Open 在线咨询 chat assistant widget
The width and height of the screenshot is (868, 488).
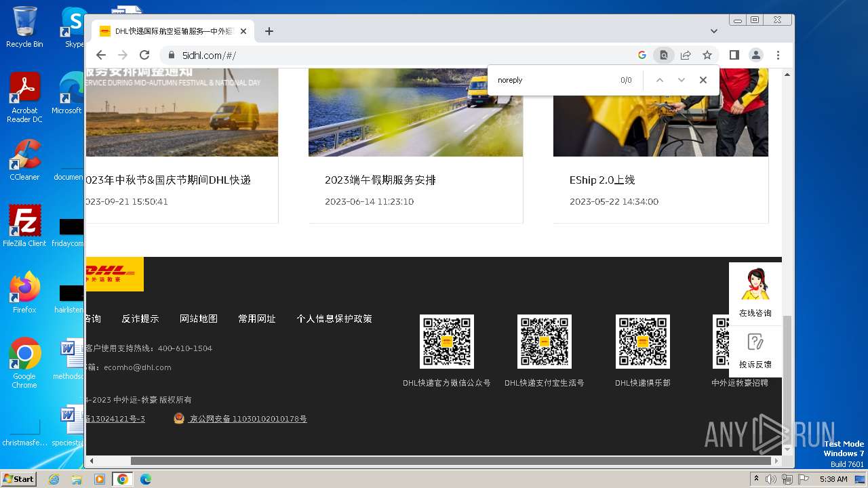pos(755,293)
